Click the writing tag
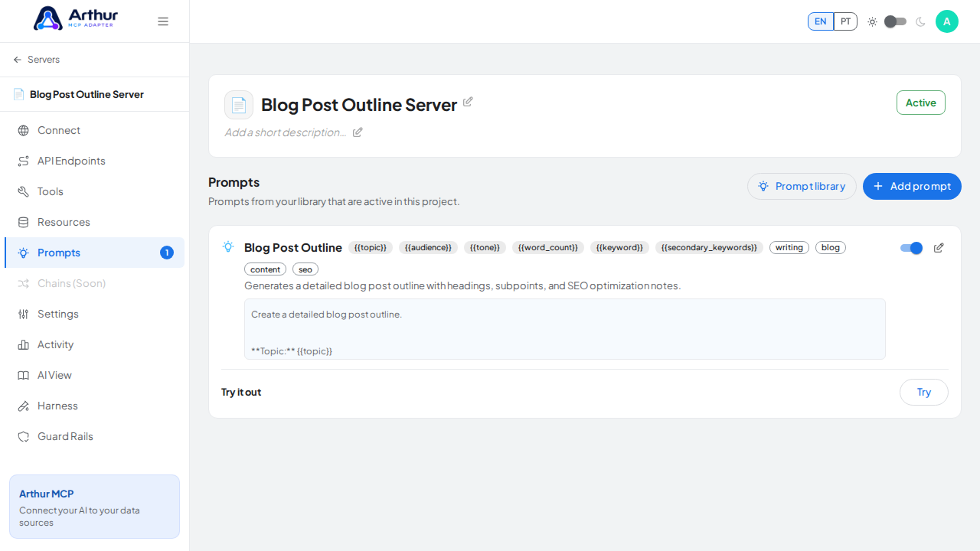This screenshot has width=980, height=551. (789, 247)
